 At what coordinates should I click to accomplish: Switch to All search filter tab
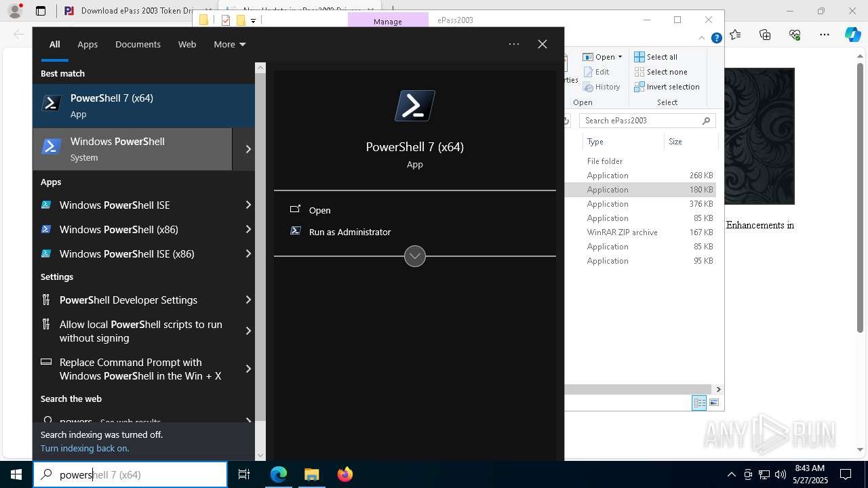(54, 44)
